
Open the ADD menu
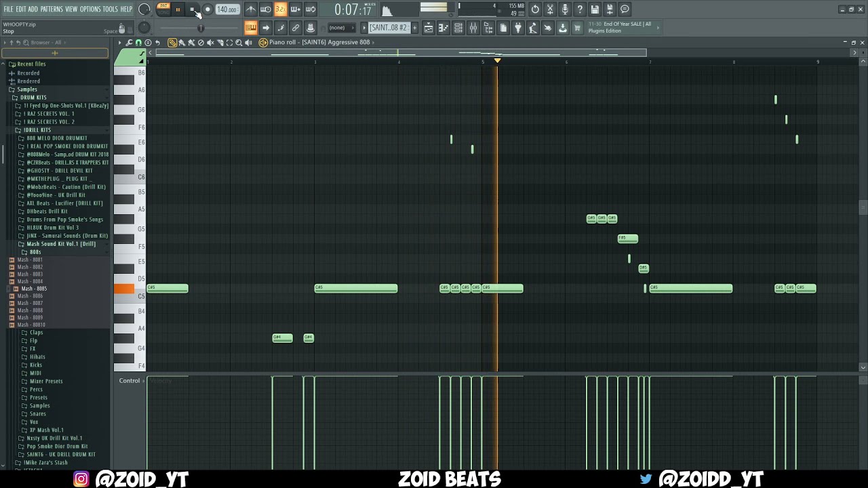click(x=33, y=9)
